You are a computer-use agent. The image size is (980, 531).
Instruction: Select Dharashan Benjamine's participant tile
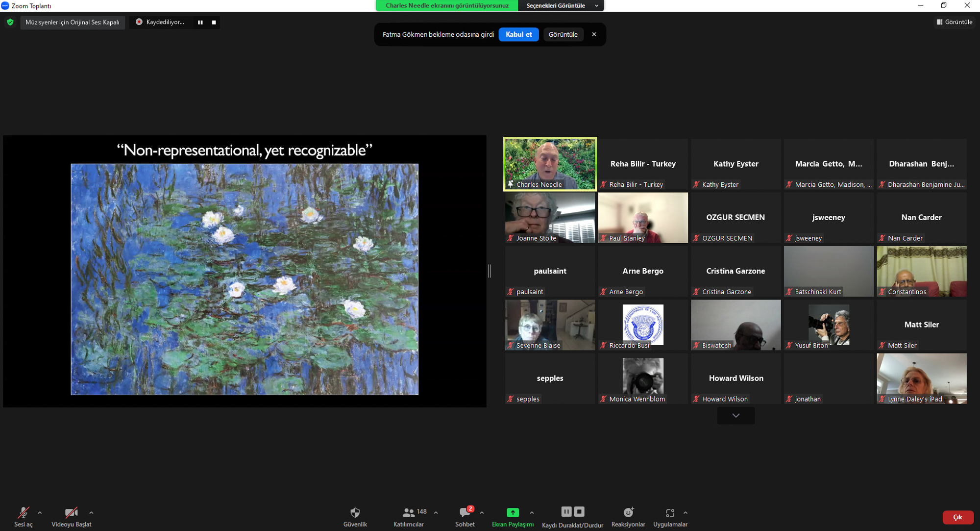pyautogui.click(x=922, y=164)
